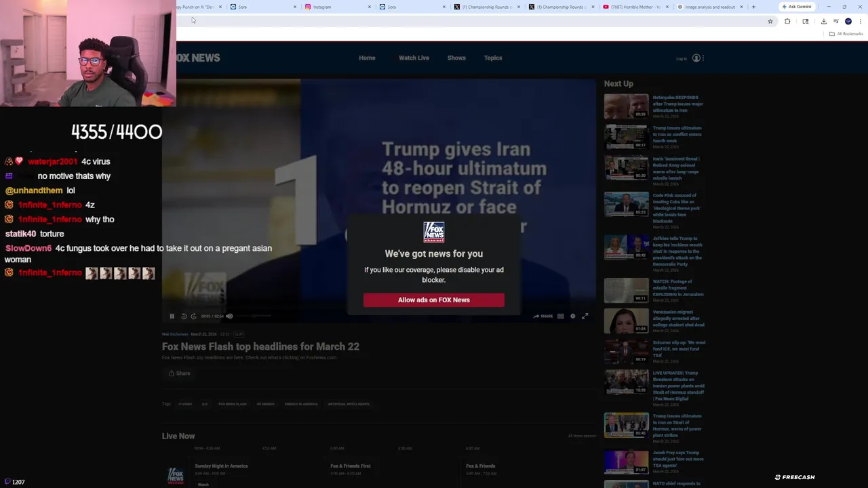Open Netanyahu RESPONDS video thumbnail
This screenshot has width=868, height=488.
(x=626, y=106)
